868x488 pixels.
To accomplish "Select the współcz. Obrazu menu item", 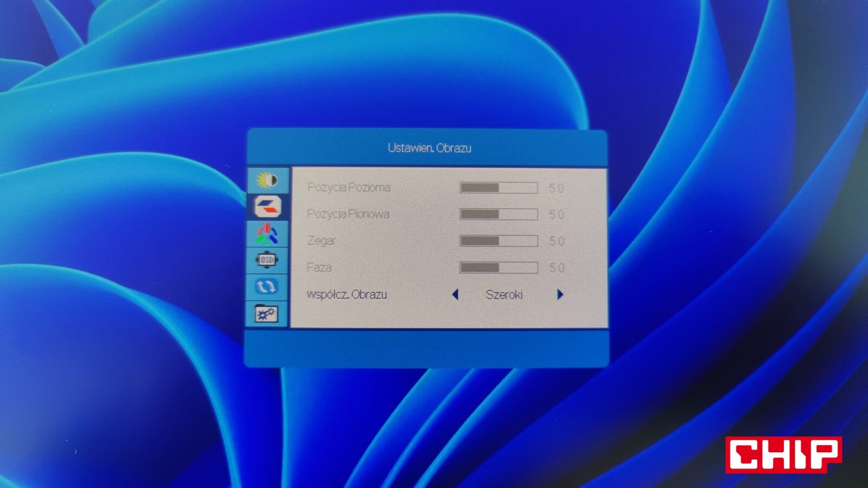I will click(347, 295).
